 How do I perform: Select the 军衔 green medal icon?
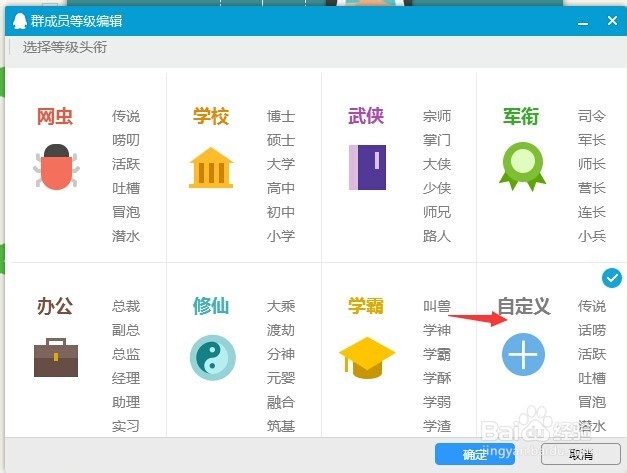[x=522, y=166]
